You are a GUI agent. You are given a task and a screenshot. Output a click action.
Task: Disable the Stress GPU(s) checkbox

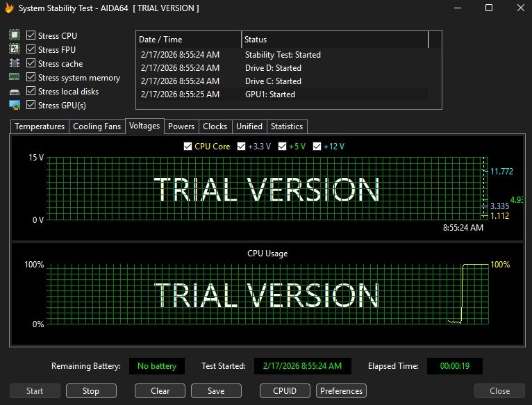click(x=31, y=105)
